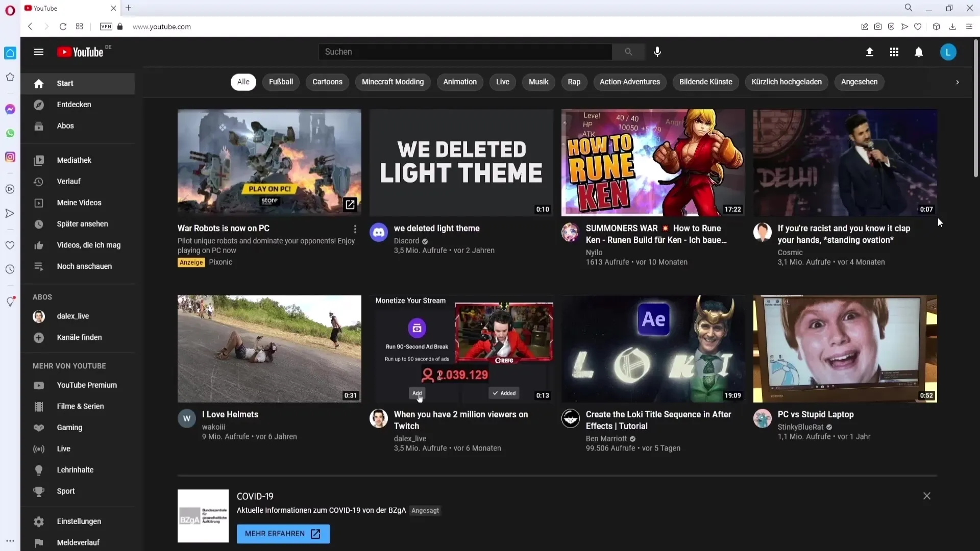Select the Fußball filter chip
This screenshot has width=980, height=551.
[281, 82]
